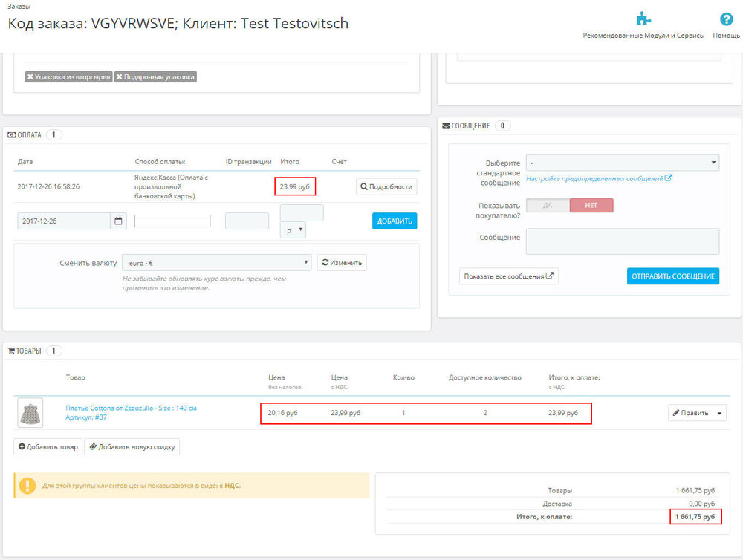Screen dimensions: 743x560
Task: Open the standard message dropdown
Action: (x=623, y=163)
